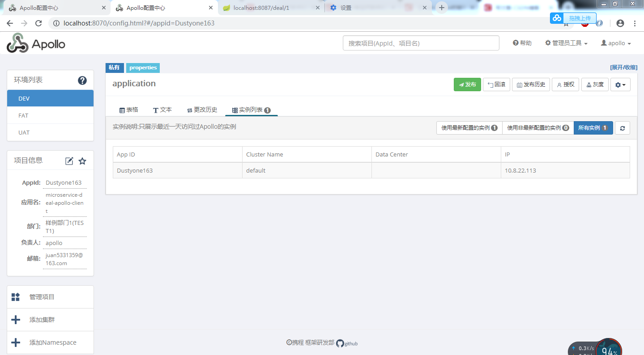This screenshot has width=644, height=355.
Task: Open the apollo user dropdown
Action: coord(616,43)
